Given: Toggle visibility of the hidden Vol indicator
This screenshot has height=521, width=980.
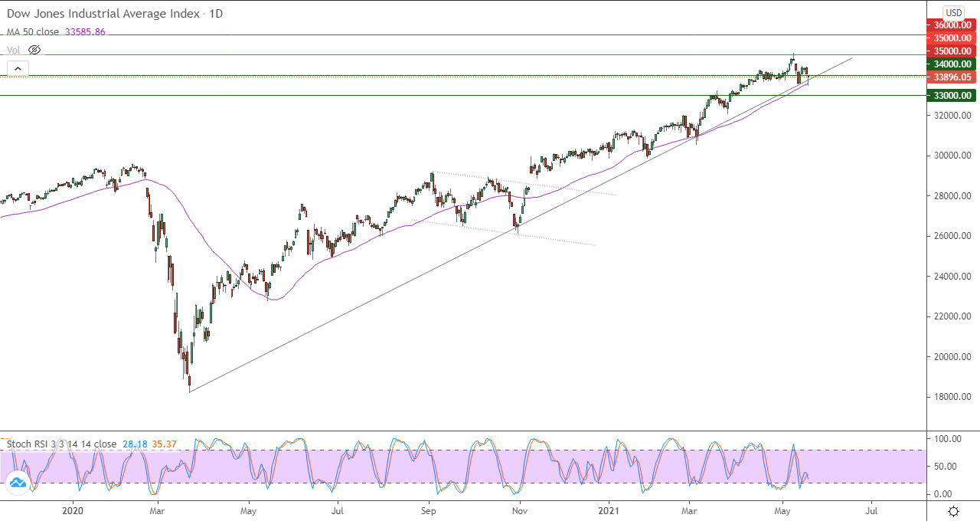Looking at the screenshot, I should 34,50.
